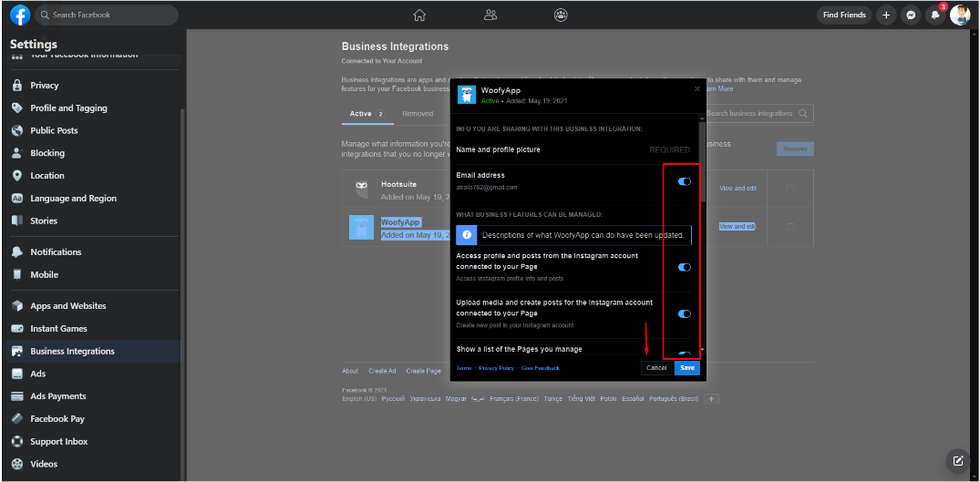Click the Facebook logo icon
This screenshot has height=482, width=980.
tap(20, 15)
